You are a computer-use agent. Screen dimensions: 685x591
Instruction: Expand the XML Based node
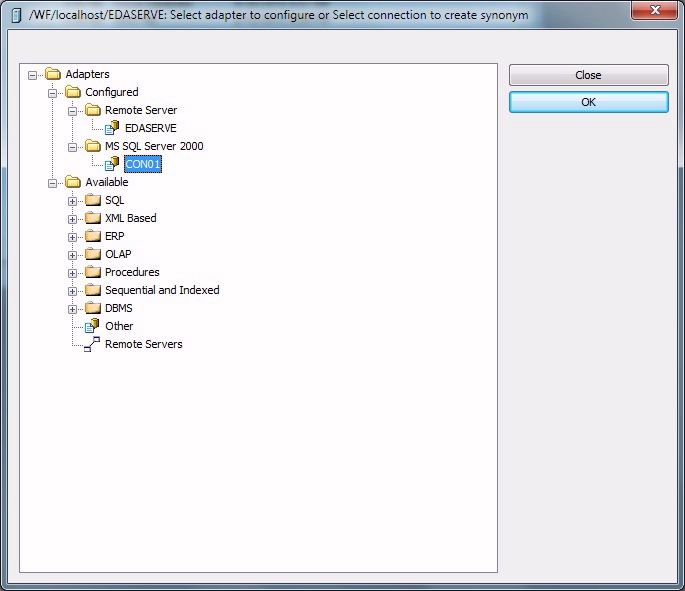(73, 219)
